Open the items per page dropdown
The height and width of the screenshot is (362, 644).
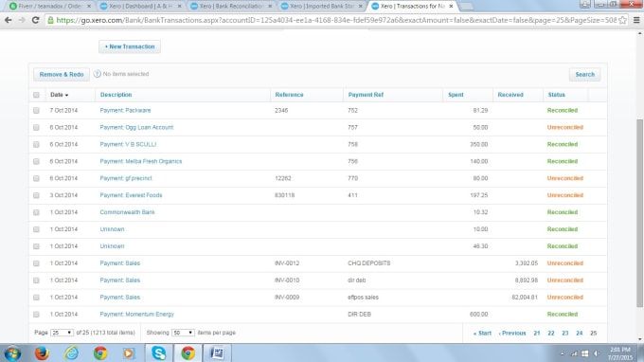click(183, 333)
